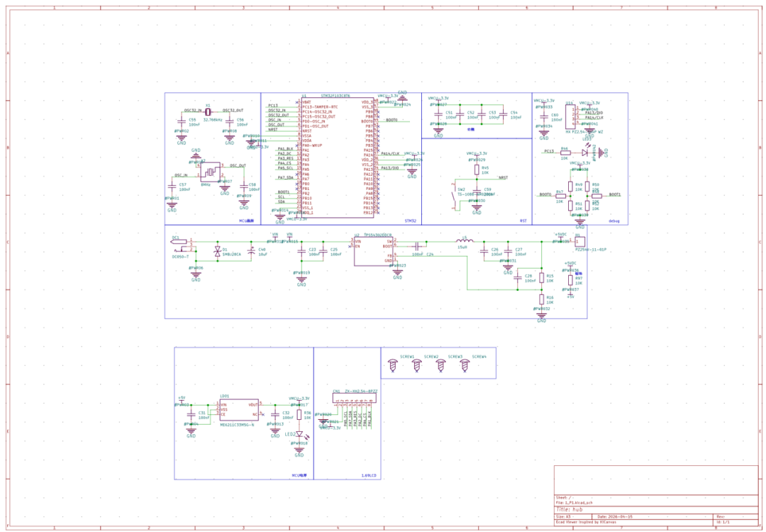Image resolution: width=766 pixels, height=532 pixels.
Task: Click the OSC32_IN net label beside X1
Action: 192,111
